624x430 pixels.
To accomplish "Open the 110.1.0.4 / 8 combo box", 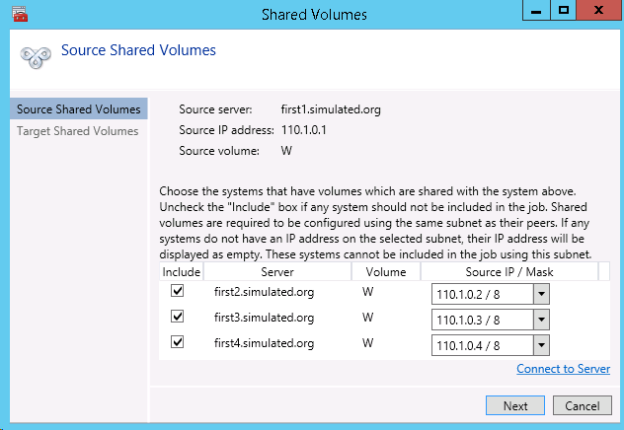I will [541, 346].
